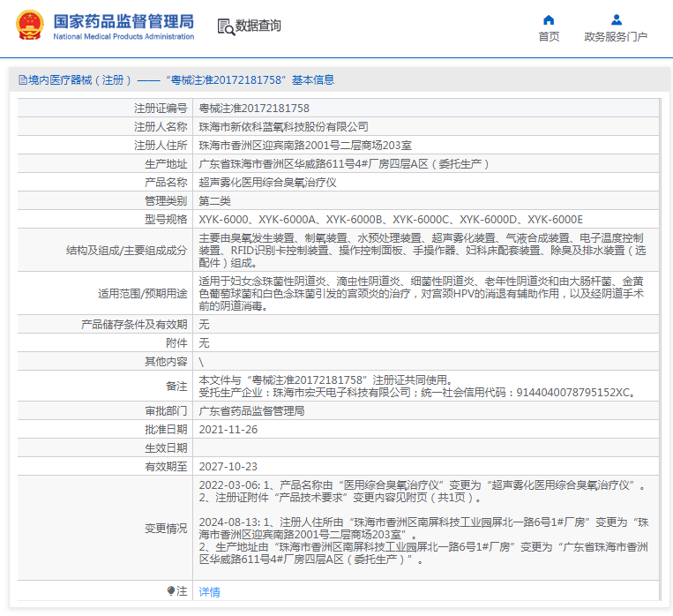Viewport: 673px width, 616px height.
Task: Click the 生效日期 label
Action: (166, 447)
